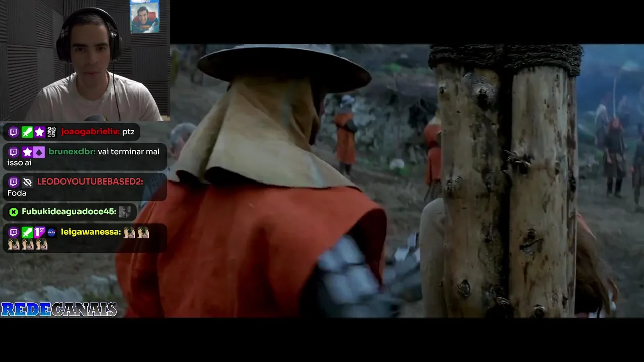
Task: Click the streamer webcam feed
Action: [85, 60]
